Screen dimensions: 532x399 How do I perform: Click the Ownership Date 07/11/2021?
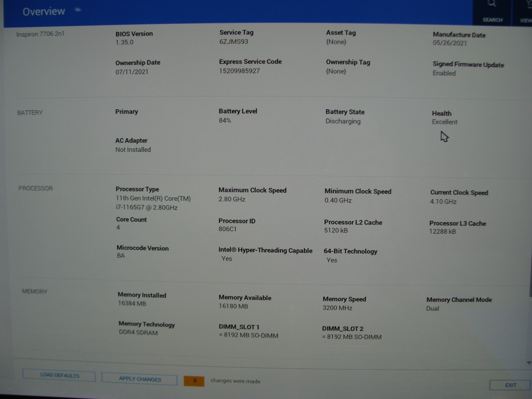132,72
